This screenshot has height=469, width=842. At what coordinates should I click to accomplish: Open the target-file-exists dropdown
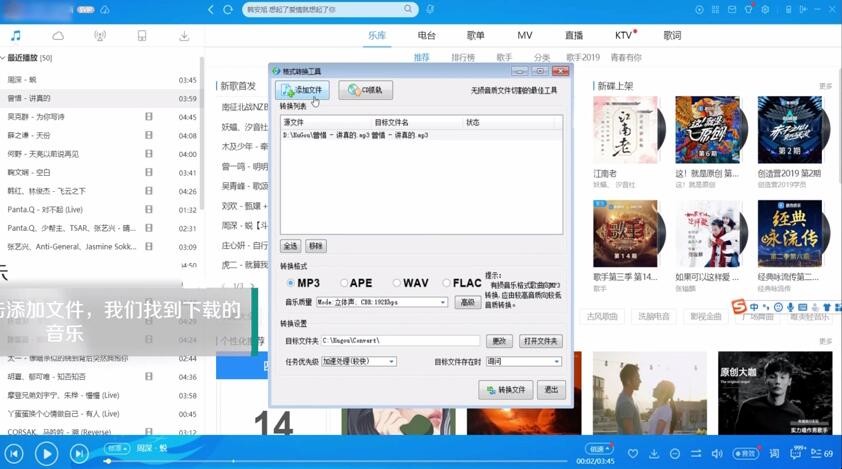(x=523, y=362)
